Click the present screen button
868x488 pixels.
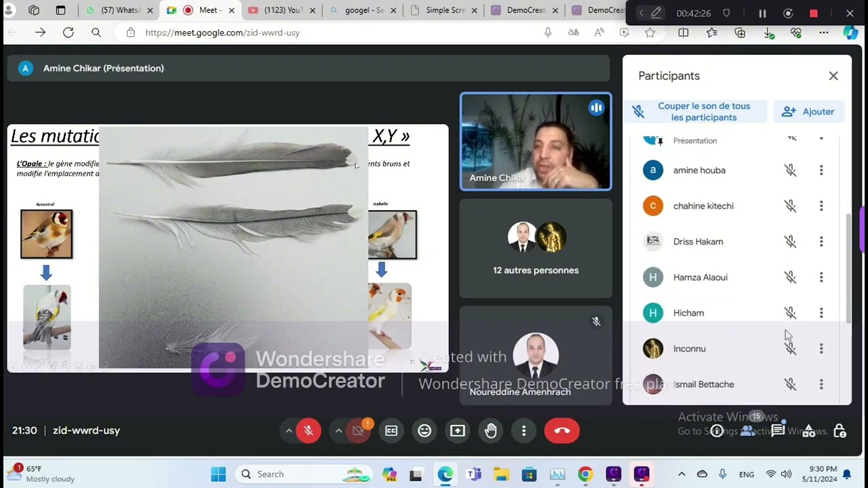pos(458,430)
